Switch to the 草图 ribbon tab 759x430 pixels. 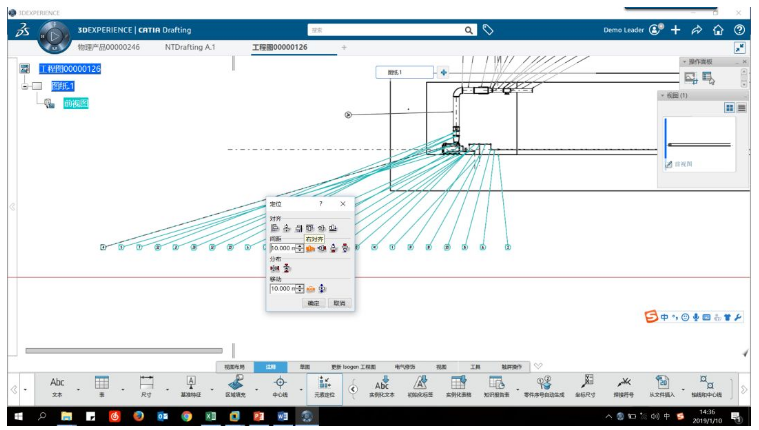tap(304, 367)
